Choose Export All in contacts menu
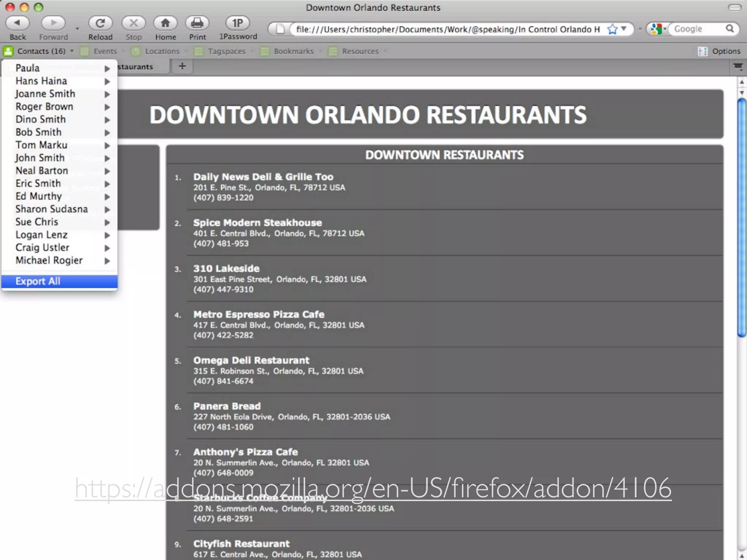Viewport: 747px width, 560px height. pyautogui.click(x=38, y=281)
